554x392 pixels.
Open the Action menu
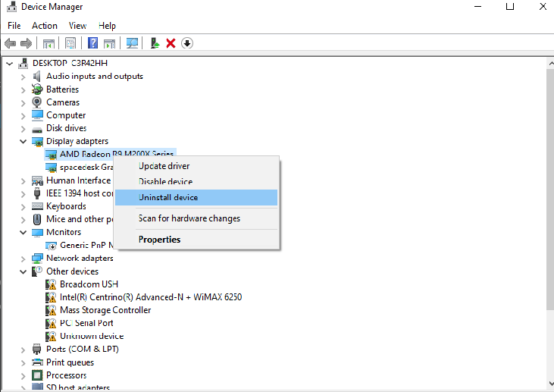pyautogui.click(x=44, y=26)
